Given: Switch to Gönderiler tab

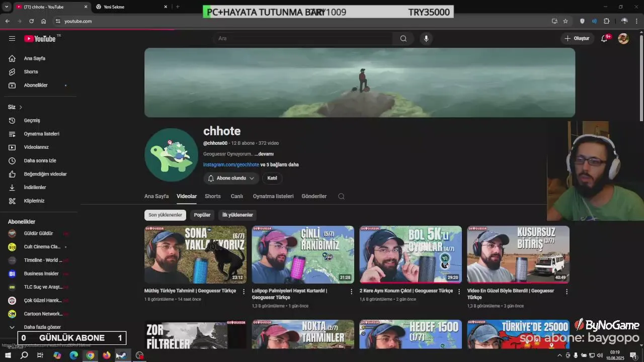Looking at the screenshot, I should (314, 197).
